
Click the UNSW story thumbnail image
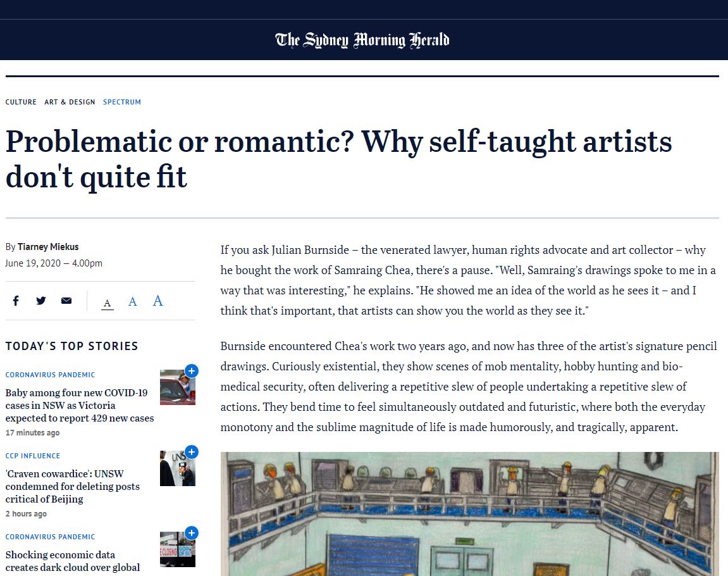tap(178, 468)
